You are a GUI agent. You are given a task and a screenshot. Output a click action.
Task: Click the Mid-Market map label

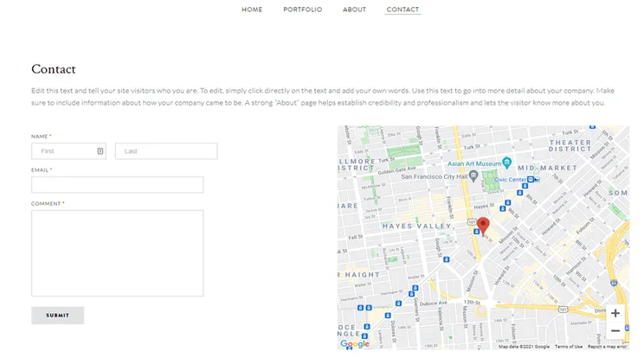(x=547, y=168)
